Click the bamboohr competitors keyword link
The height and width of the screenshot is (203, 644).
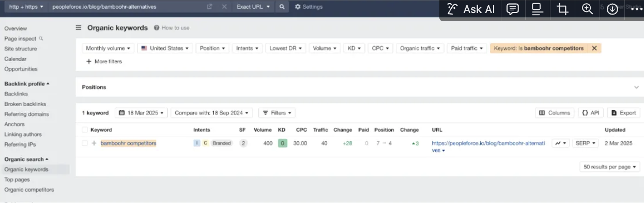pos(128,143)
